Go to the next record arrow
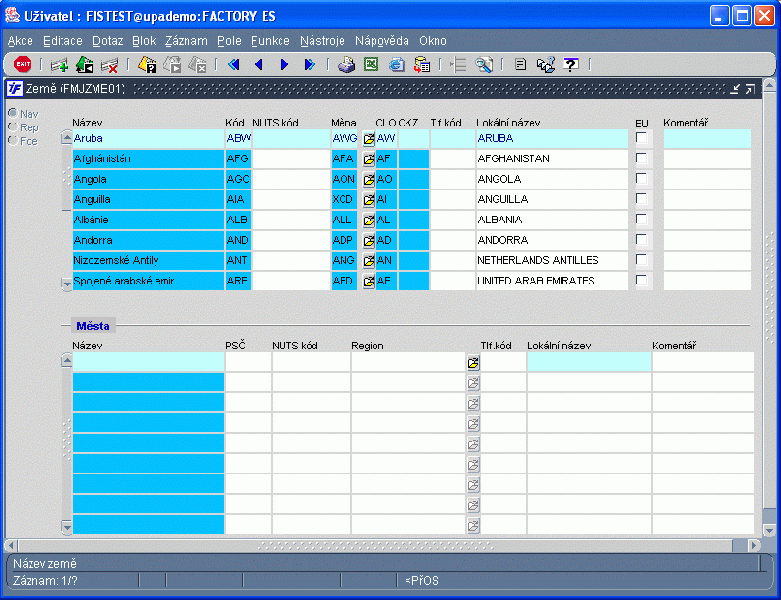Viewport: 781px width, 600px height. [x=284, y=64]
